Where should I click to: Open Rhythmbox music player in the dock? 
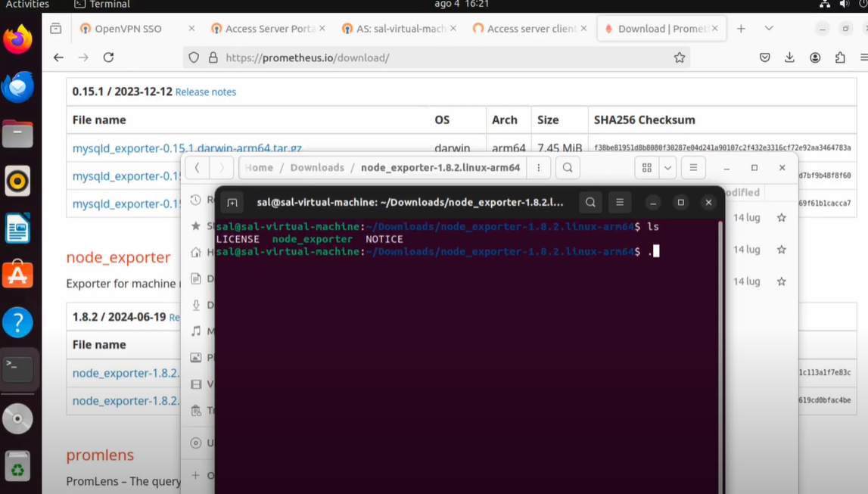pos(17,181)
